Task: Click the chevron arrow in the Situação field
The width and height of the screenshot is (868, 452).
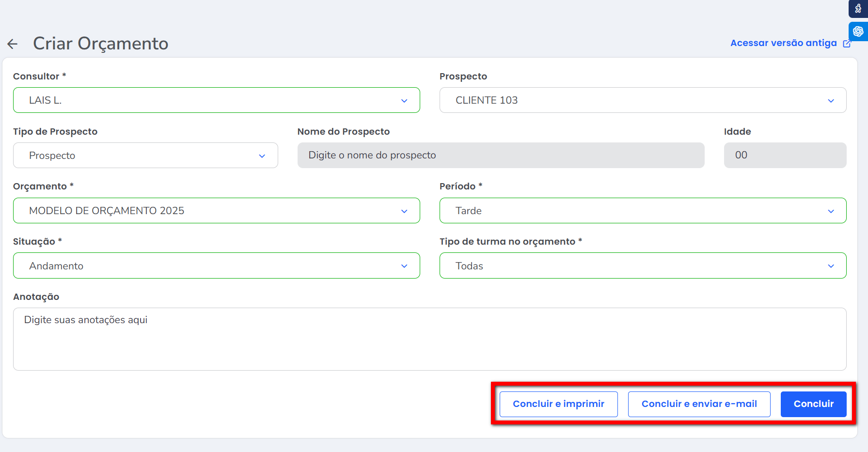Action: tap(404, 266)
